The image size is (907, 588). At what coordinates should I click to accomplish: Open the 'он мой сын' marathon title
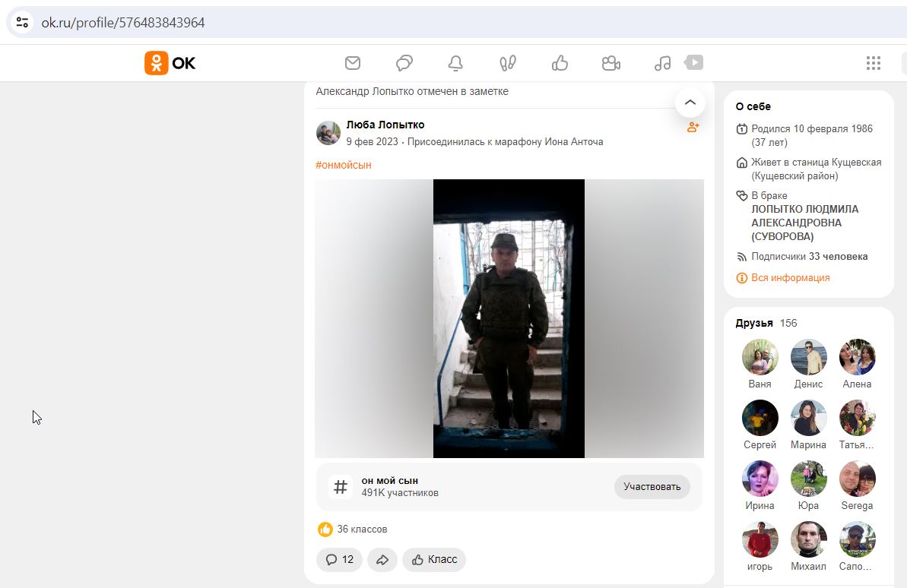390,480
